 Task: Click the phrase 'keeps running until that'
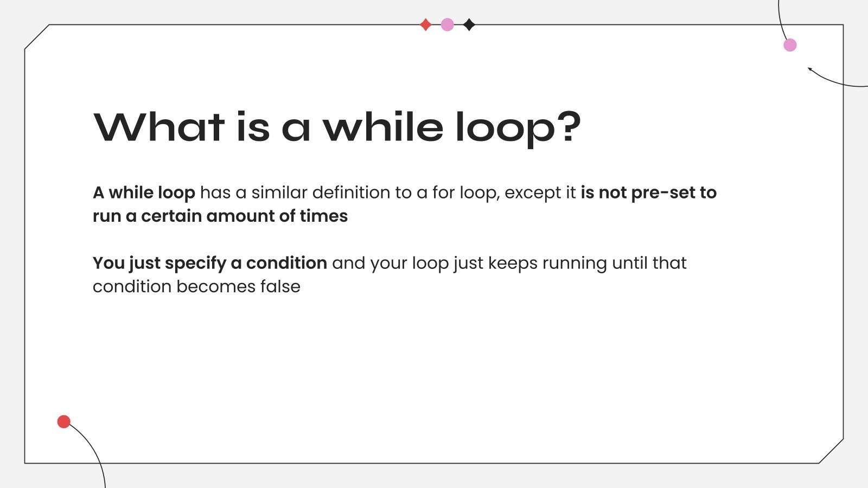pyautogui.click(x=587, y=263)
